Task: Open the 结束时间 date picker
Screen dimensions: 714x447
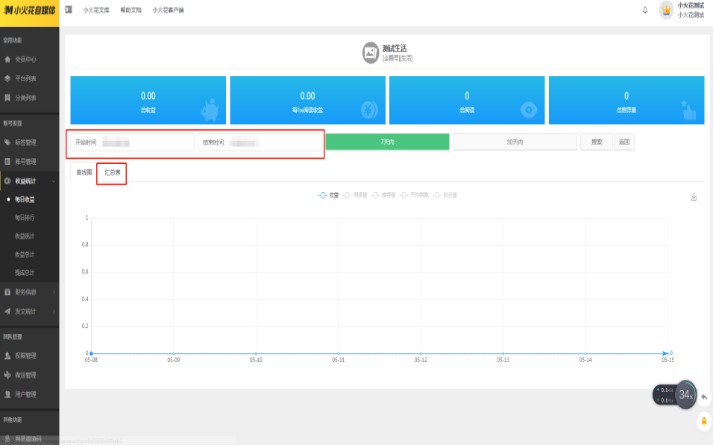Action: [260, 142]
